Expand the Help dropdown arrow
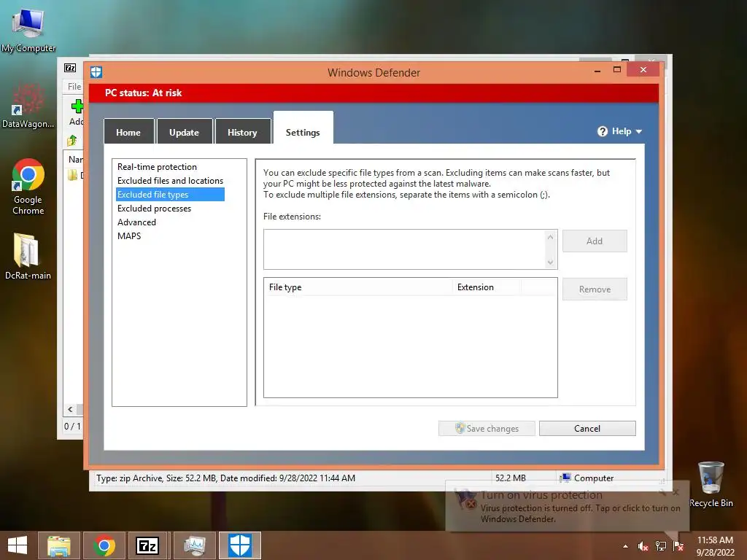This screenshot has width=747, height=560. (x=639, y=132)
